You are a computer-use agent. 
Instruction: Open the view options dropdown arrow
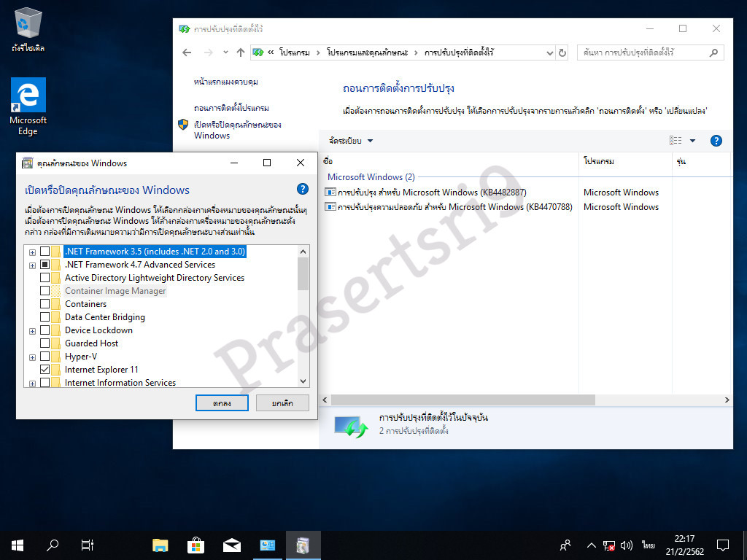tap(693, 141)
